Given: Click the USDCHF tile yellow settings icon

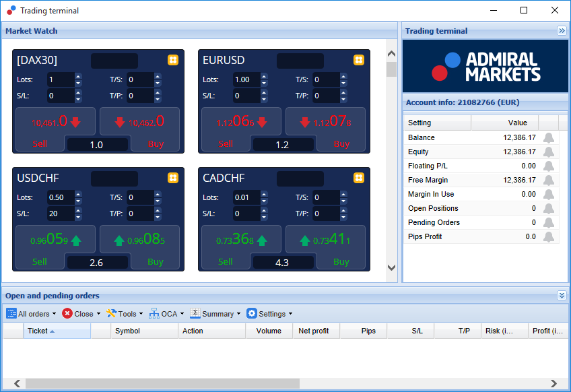Looking at the screenshot, I should point(173,178).
